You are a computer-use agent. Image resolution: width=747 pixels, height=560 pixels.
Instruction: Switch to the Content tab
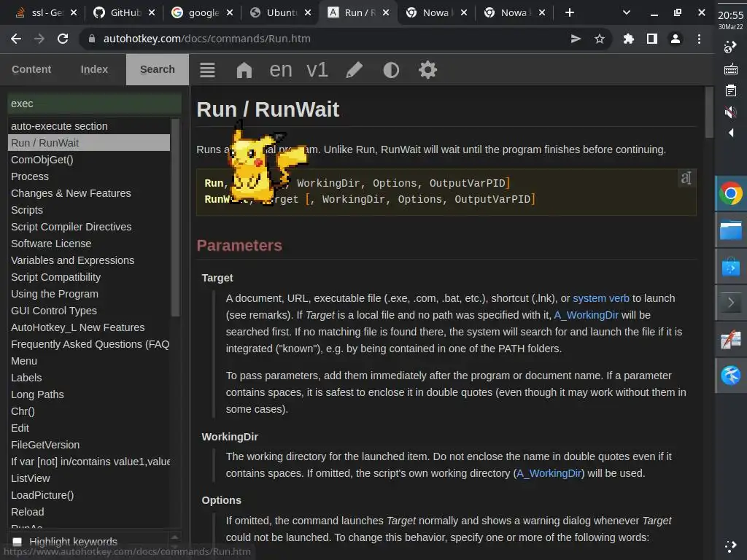pyautogui.click(x=31, y=69)
